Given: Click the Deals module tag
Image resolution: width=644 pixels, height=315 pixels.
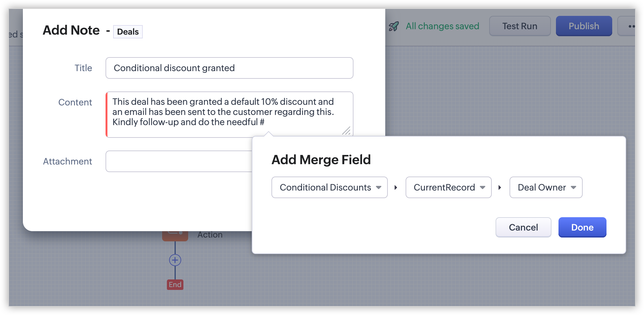Looking at the screenshot, I should pos(128,32).
